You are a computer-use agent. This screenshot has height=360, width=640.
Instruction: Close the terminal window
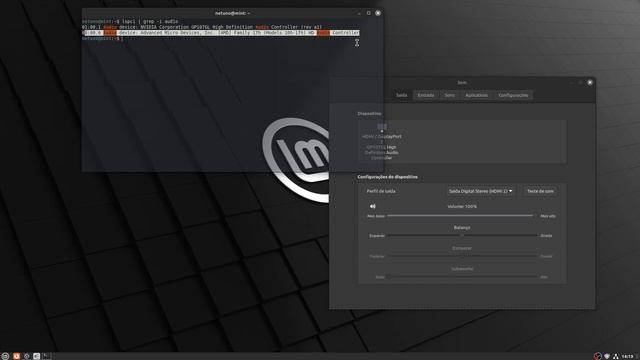click(x=378, y=13)
